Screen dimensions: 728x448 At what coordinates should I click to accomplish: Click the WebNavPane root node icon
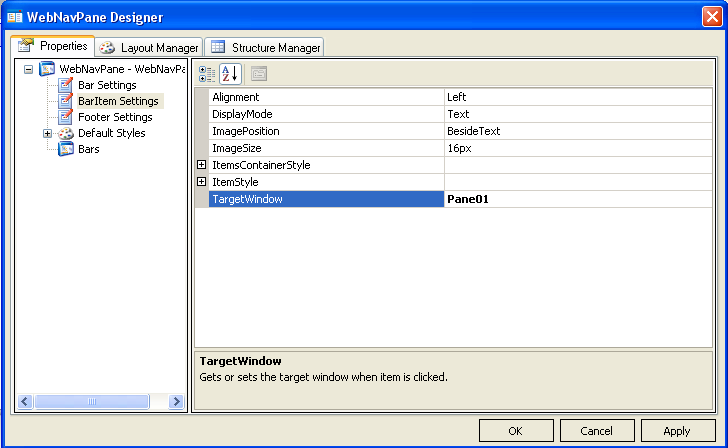[47, 69]
